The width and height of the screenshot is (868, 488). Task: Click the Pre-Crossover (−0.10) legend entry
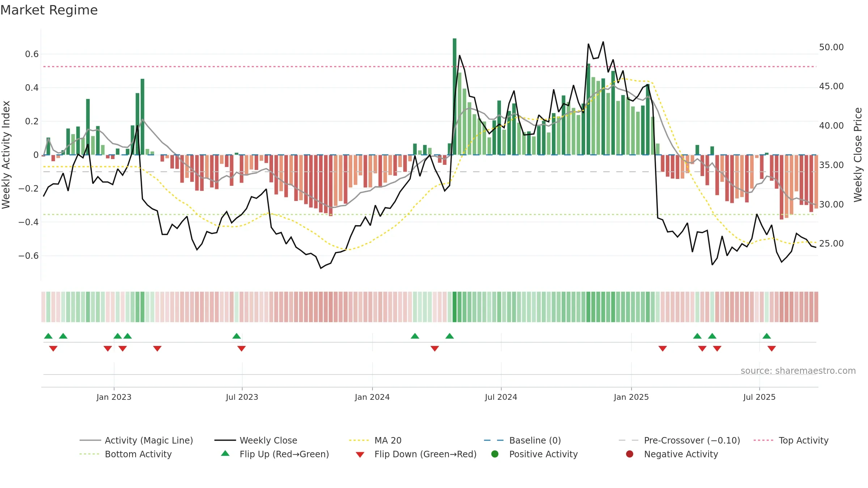point(679,440)
